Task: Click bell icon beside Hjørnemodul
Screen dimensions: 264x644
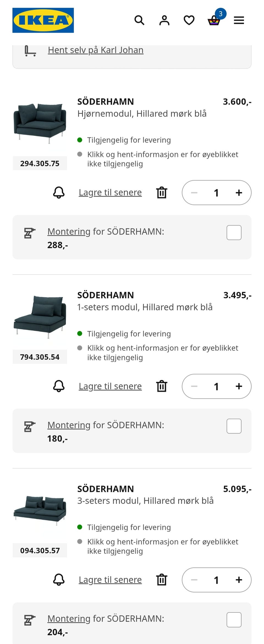Action: pos(59,193)
